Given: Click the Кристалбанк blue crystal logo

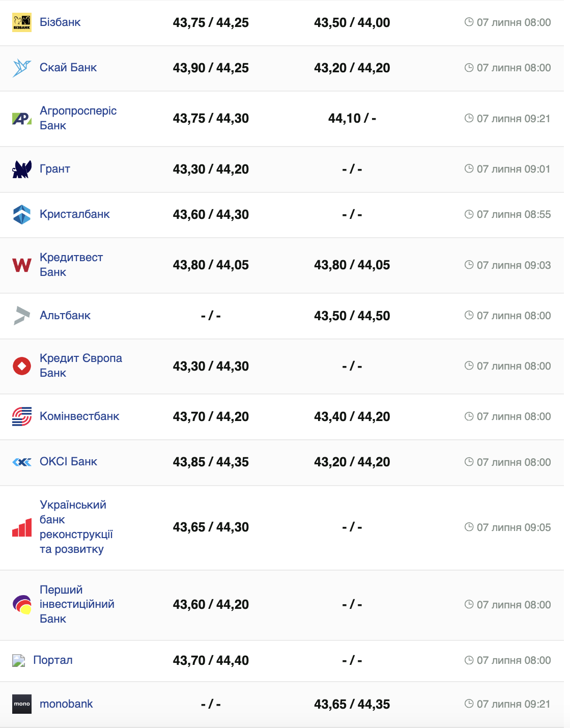Looking at the screenshot, I should [22, 214].
